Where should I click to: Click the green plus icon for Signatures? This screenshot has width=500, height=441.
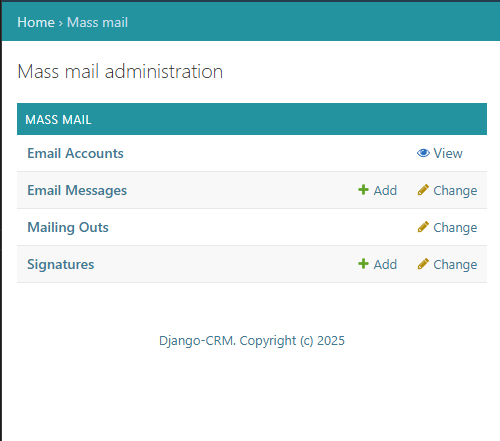click(363, 264)
